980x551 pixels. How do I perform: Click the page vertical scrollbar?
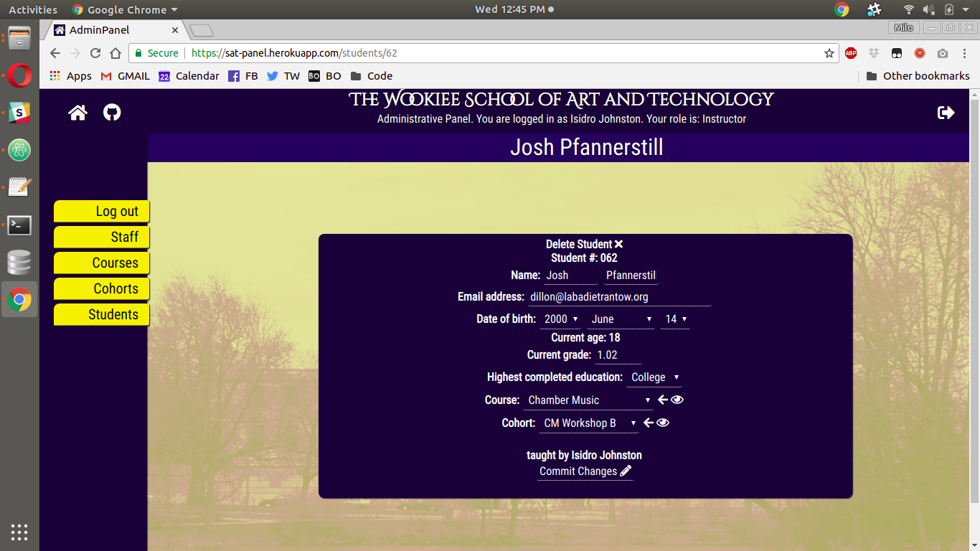point(974,301)
